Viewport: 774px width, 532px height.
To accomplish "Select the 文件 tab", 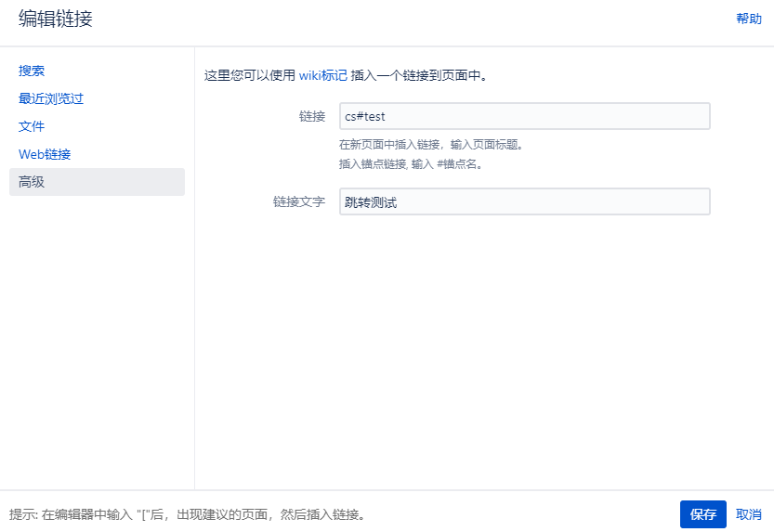I will (x=32, y=126).
